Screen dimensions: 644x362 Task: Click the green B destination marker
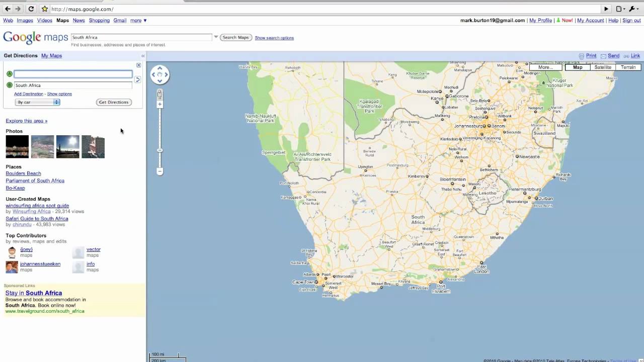coord(9,85)
